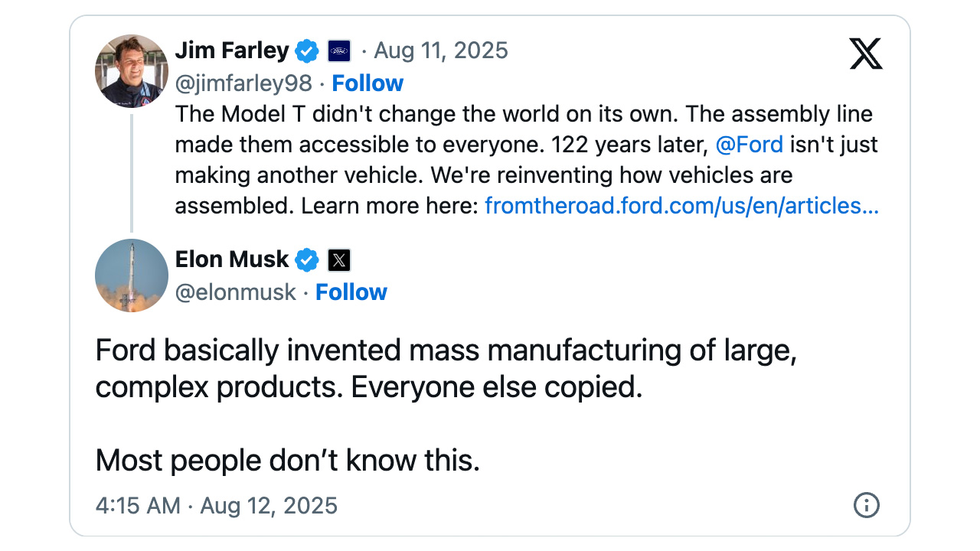980x551 pixels.
Task: Follow the @elonmusk account
Action: pyautogui.click(x=351, y=292)
